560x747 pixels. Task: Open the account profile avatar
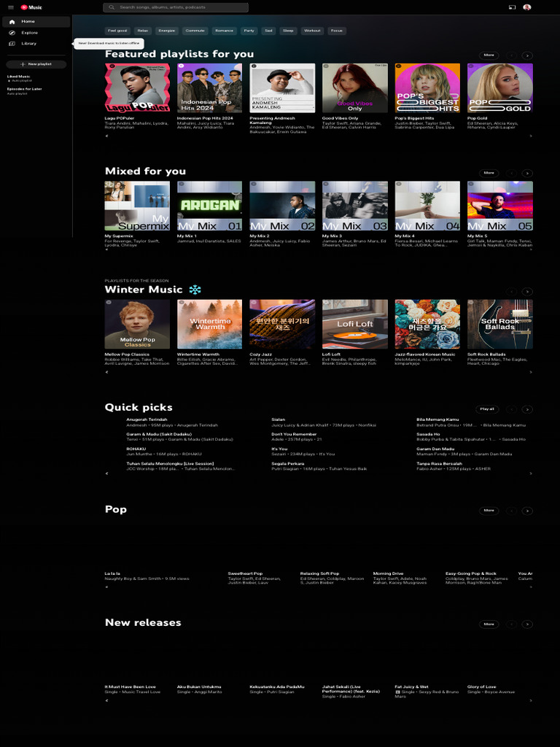tap(526, 7)
